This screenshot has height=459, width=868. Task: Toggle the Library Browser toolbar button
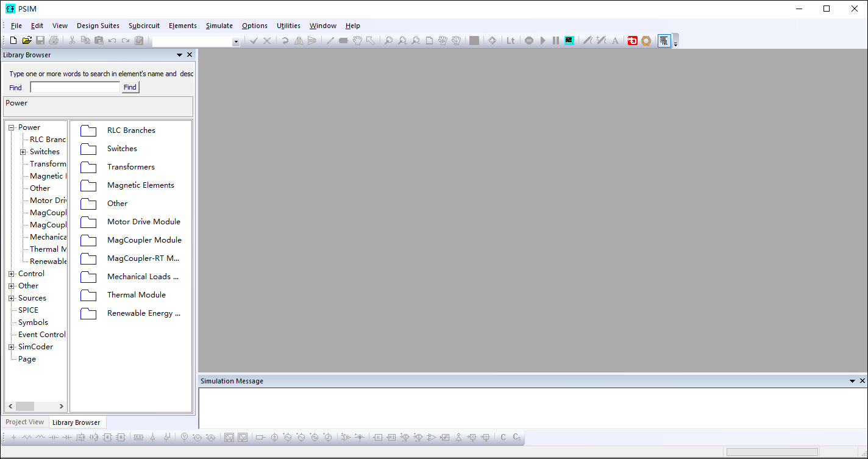tap(664, 41)
